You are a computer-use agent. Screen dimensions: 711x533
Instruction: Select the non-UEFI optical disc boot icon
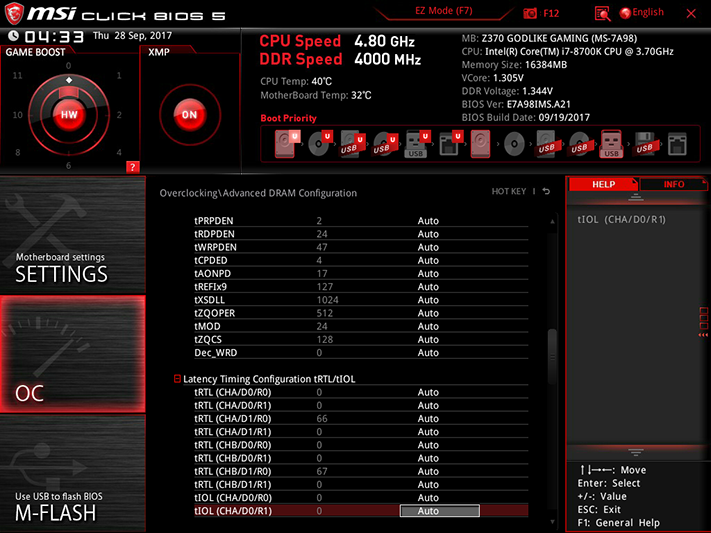514,144
